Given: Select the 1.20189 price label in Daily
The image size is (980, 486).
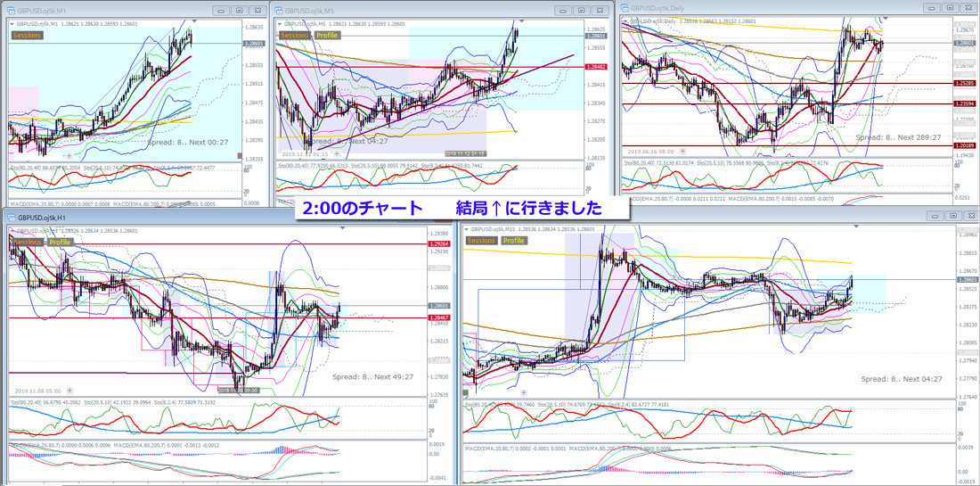Looking at the screenshot, I should coord(963,145).
